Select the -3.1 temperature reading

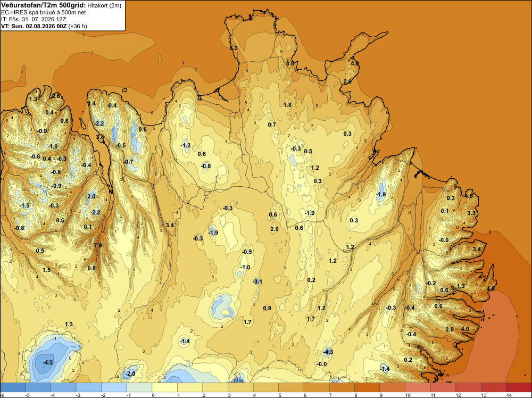(257, 281)
